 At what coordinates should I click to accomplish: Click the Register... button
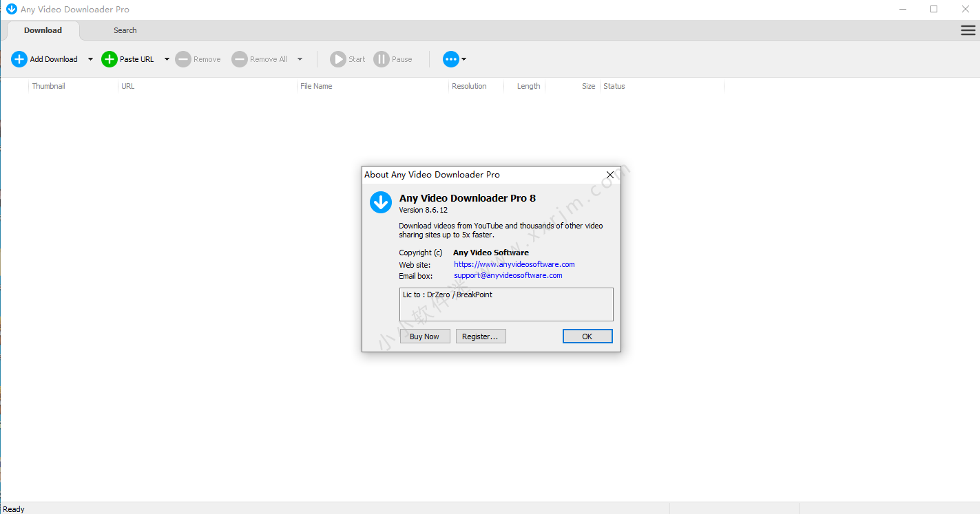481,336
